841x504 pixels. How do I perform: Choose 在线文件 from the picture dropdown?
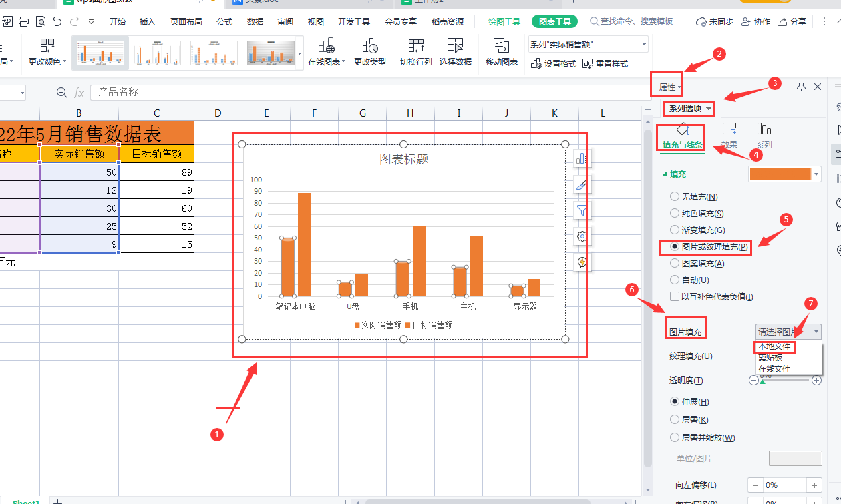[774, 368]
